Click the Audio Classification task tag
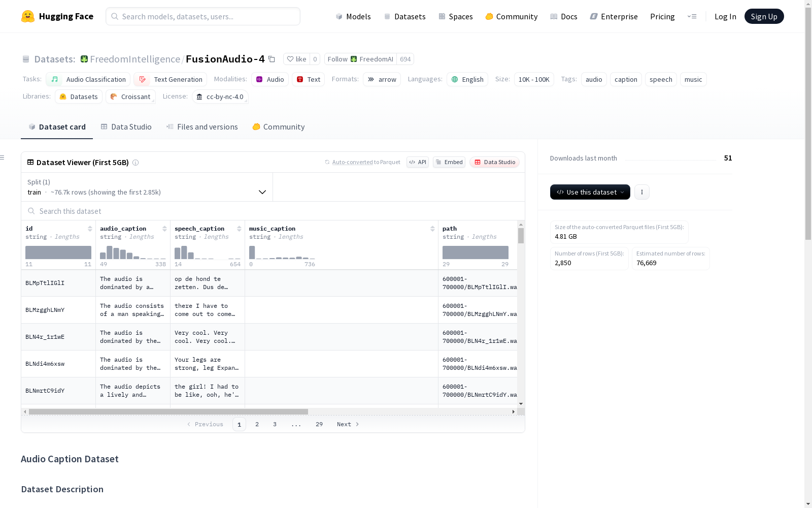The height and width of the screenshot is (508, 812). click(88, 79)
